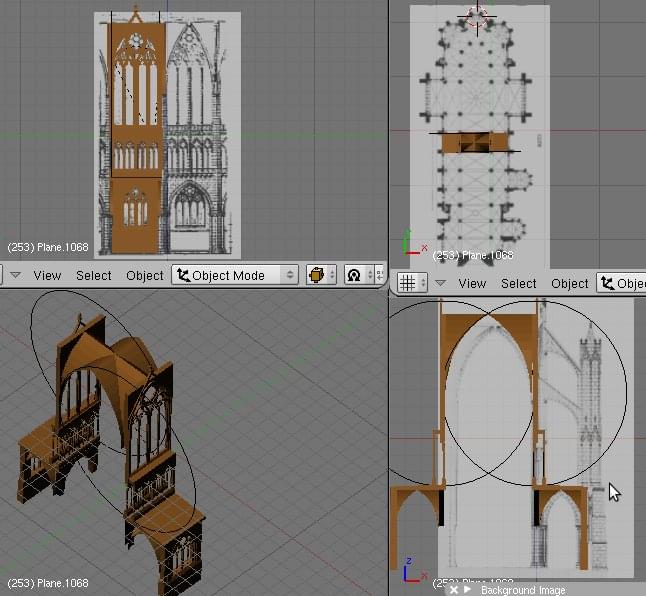Open the Object Mode dropdown in front viewport
646x596 pixels.
[x=235, y=275]
